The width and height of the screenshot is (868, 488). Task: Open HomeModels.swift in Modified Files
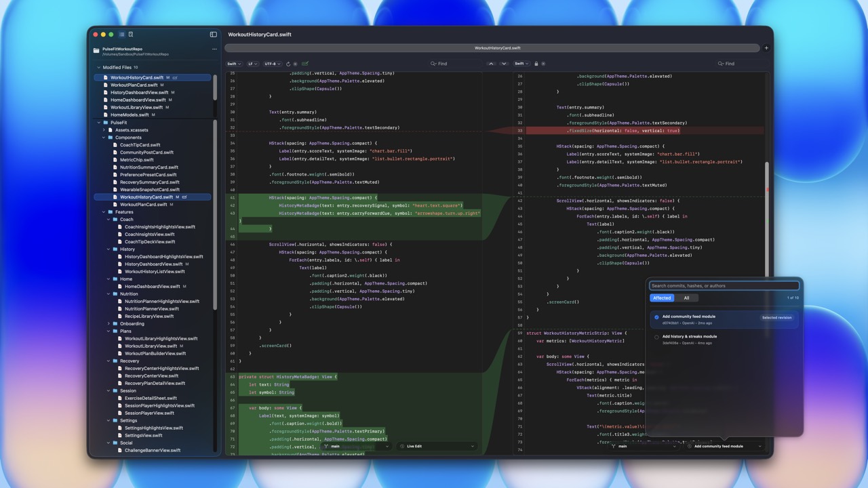pos(130,115)
